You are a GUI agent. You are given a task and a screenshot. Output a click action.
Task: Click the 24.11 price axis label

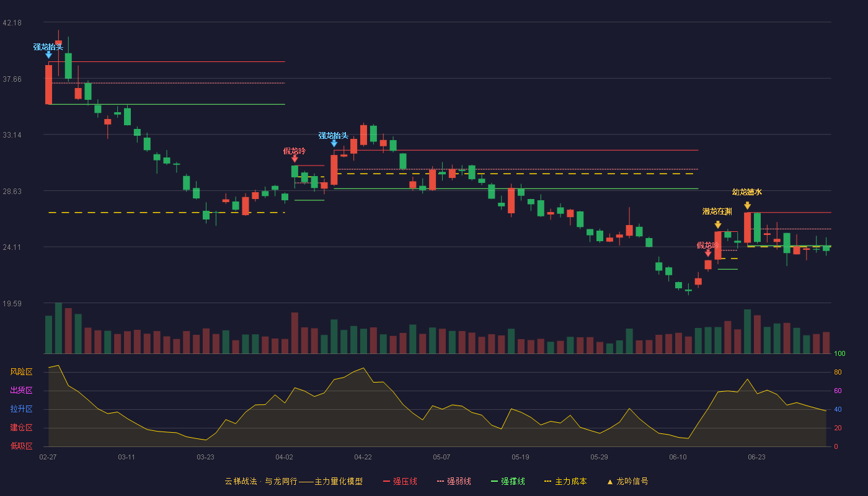coord(12,247)
